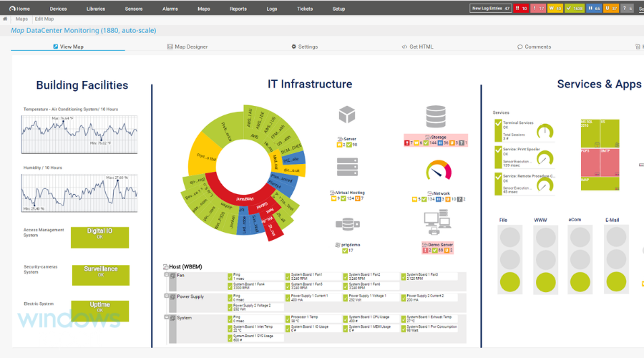Click the New Log Entries button
This screenshot has width=644, height=358.
coord(491,9)
